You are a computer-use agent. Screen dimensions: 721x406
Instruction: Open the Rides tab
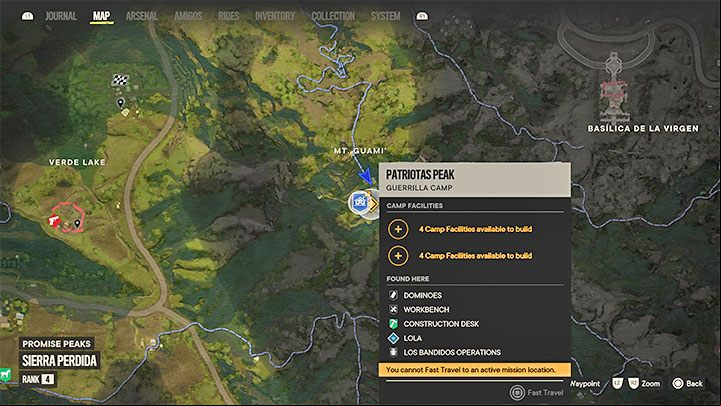[x=229, y=16]
